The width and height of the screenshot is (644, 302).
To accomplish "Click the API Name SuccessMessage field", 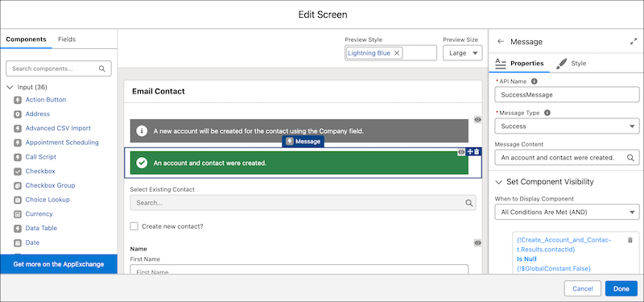I will (567, 94).
